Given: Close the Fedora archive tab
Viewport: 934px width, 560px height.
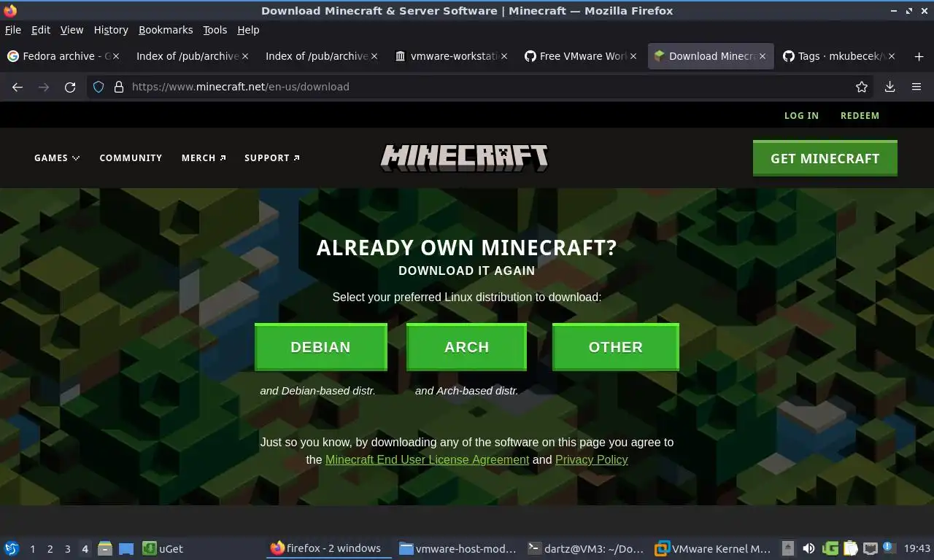Looking at the screenshot, I should pyautogui.click(x=116, y=56).
